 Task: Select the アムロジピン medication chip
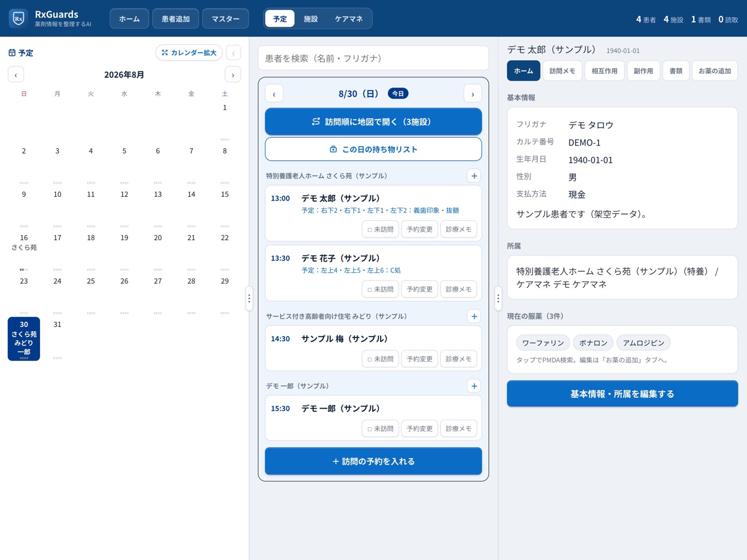(643, 343)
